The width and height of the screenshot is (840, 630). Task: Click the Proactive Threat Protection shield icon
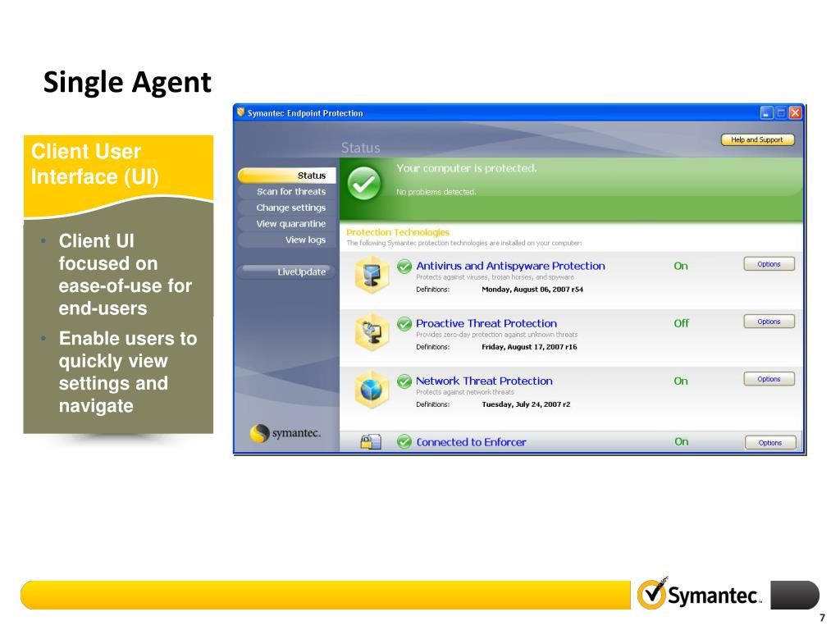point(372,332)
